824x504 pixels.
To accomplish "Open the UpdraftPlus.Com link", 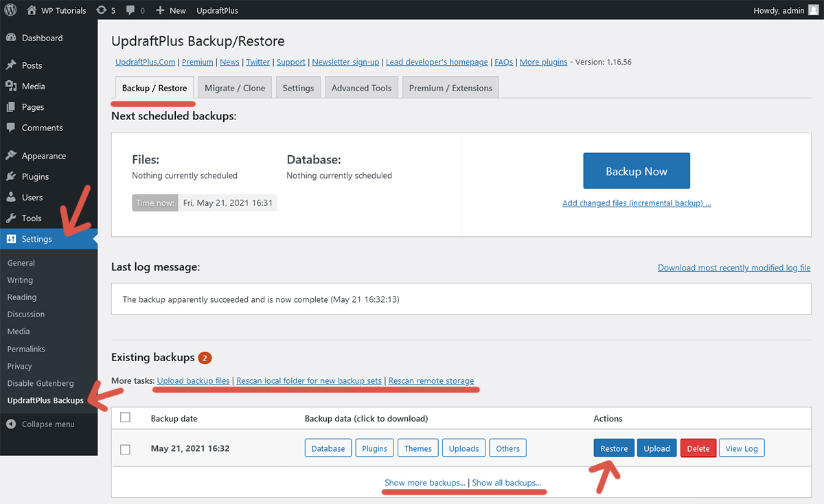I will (146, 62).
